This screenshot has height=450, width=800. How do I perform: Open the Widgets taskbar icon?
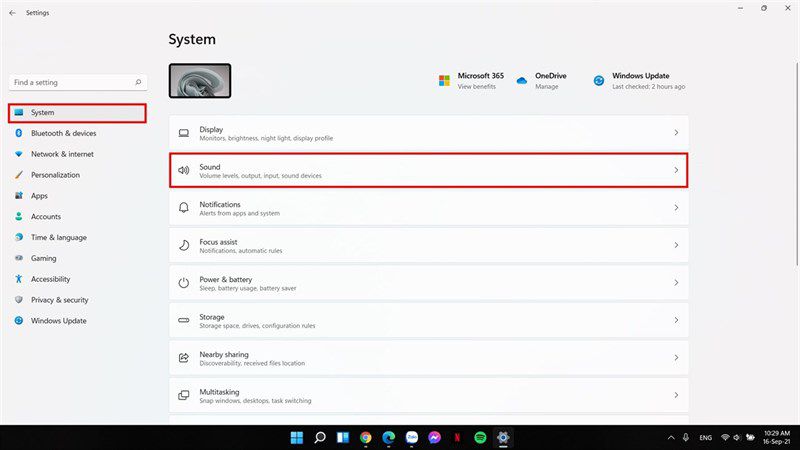click(343, 437)
